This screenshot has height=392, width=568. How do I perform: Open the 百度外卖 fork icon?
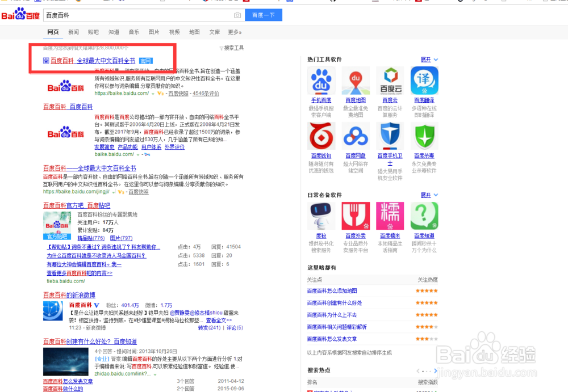tap(356, 216)
